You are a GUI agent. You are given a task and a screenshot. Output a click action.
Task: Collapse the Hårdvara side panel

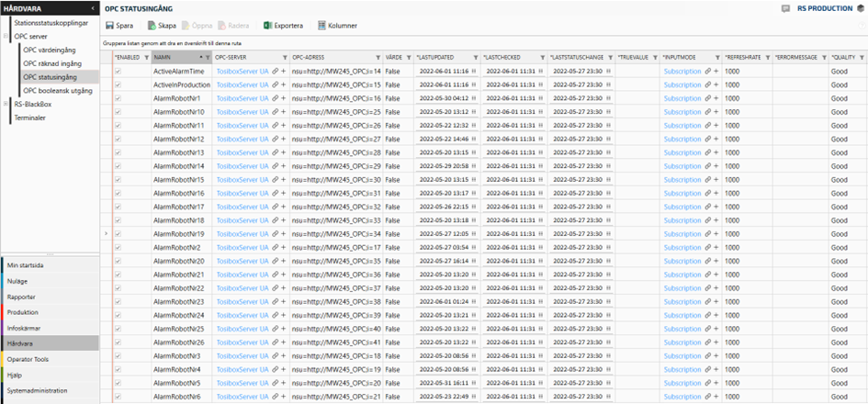coord(93,8)
